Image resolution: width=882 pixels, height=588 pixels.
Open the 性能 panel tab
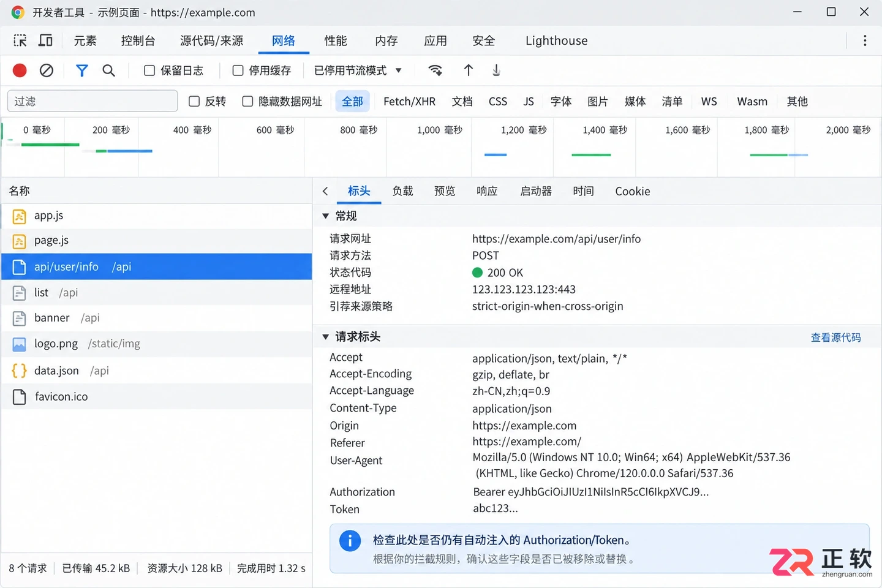tap(336, 40)
